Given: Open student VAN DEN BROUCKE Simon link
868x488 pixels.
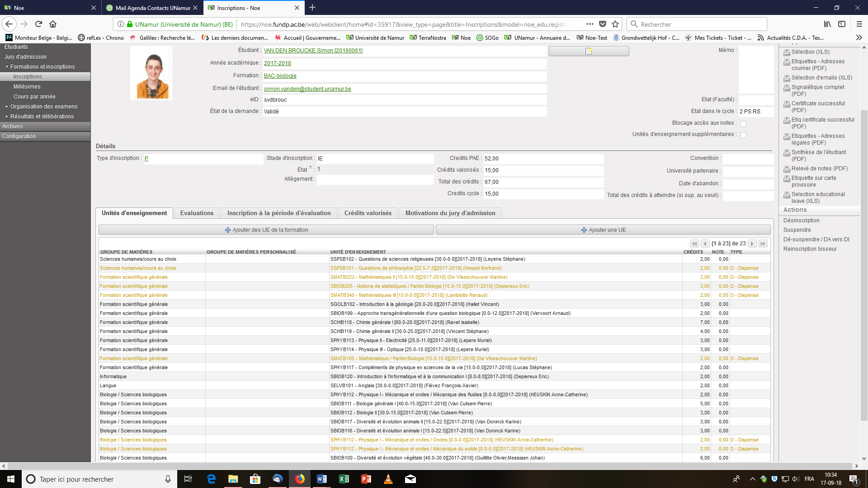Looking at the screenshot, I should pos(313,51).
